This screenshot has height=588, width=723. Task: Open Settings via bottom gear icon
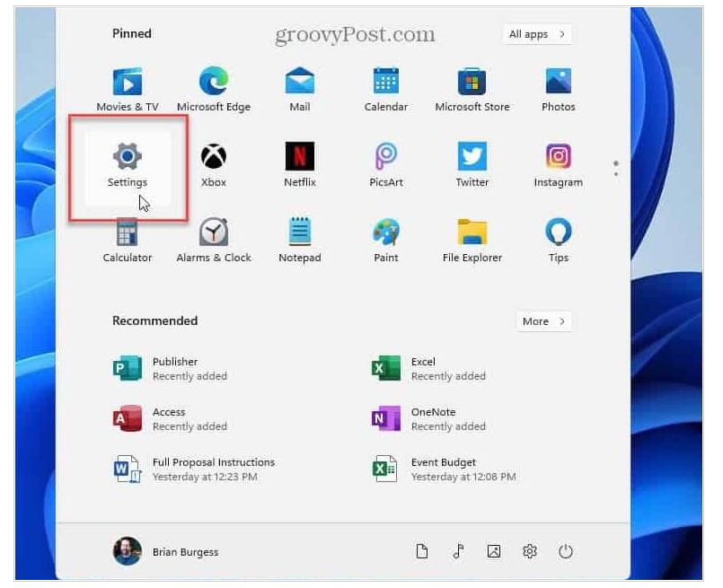[530, 551]
